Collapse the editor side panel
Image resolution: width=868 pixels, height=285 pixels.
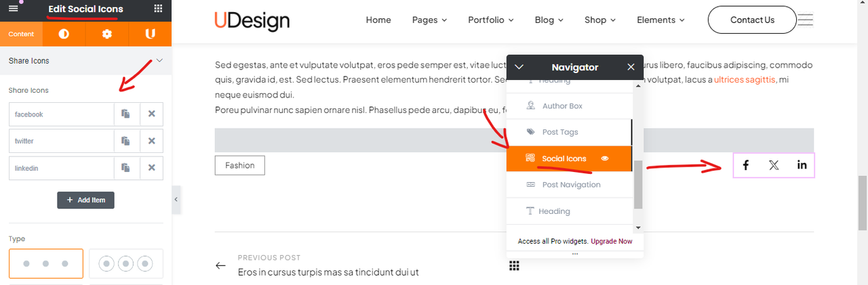click(x=176, y=200)
